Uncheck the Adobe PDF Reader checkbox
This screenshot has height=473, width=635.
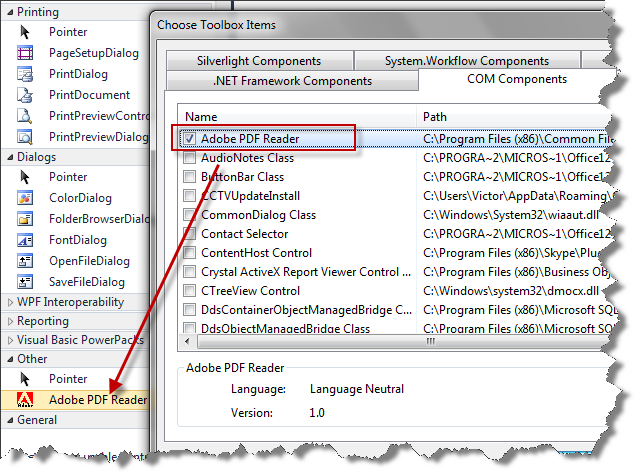[x=189, y=138]
